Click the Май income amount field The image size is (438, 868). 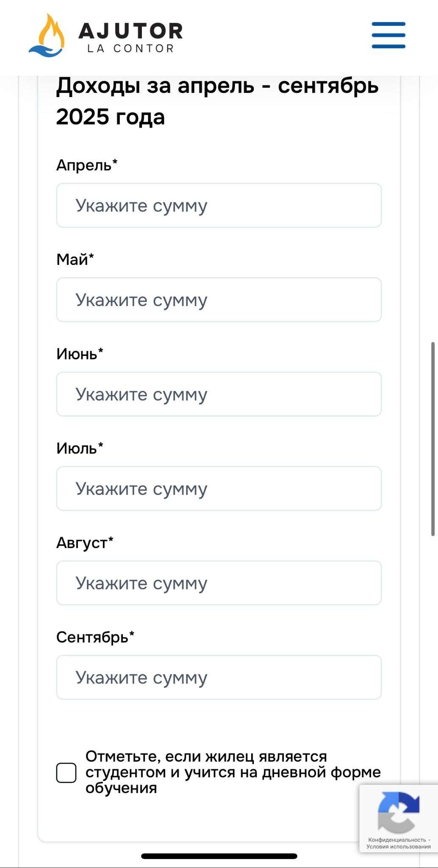219,300
